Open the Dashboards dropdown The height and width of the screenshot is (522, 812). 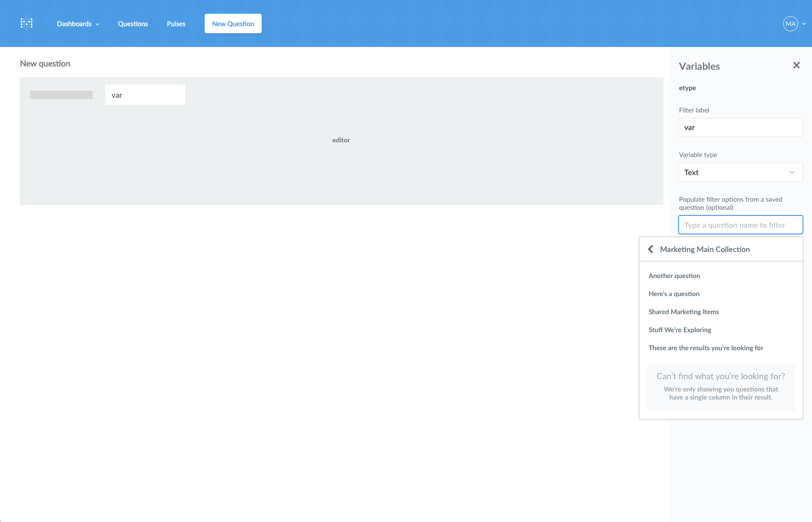(x=77, y=23)
